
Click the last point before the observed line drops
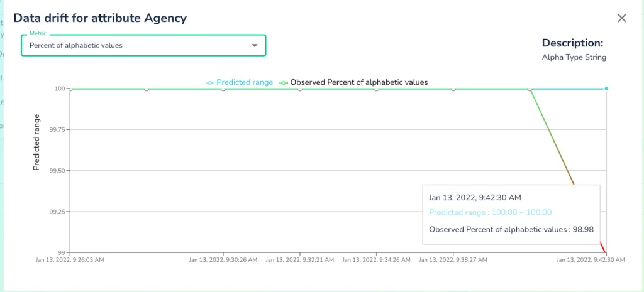tap(530, 89)
